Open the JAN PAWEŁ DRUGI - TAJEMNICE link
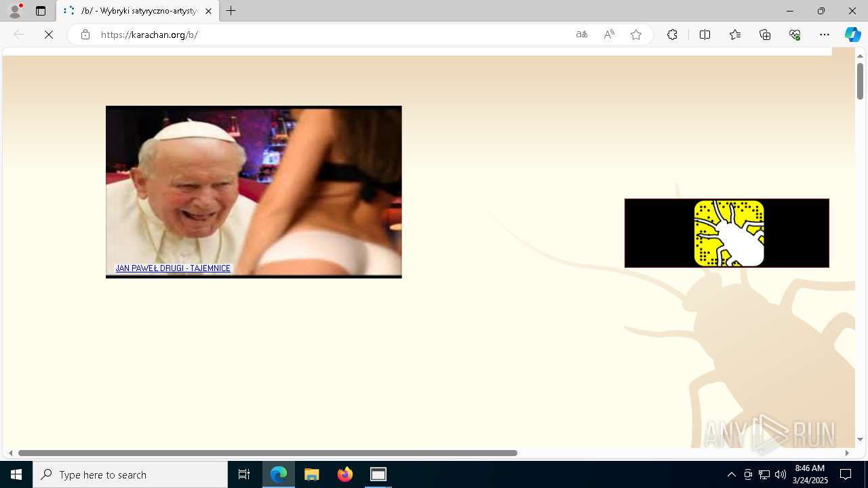 (173, 268)
